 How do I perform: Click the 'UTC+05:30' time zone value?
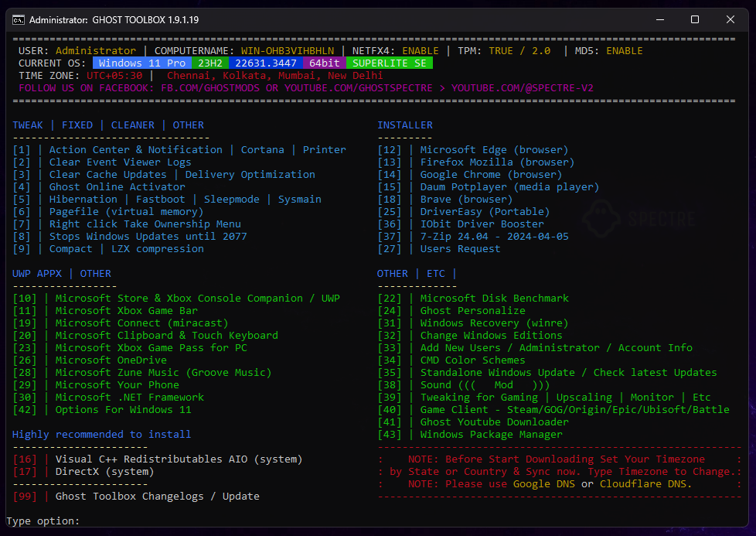[x=114, y=76]
